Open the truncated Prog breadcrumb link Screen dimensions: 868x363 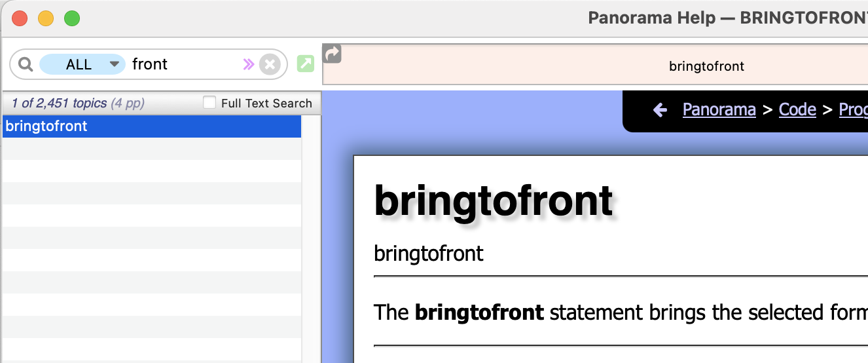tap(853, 109)
